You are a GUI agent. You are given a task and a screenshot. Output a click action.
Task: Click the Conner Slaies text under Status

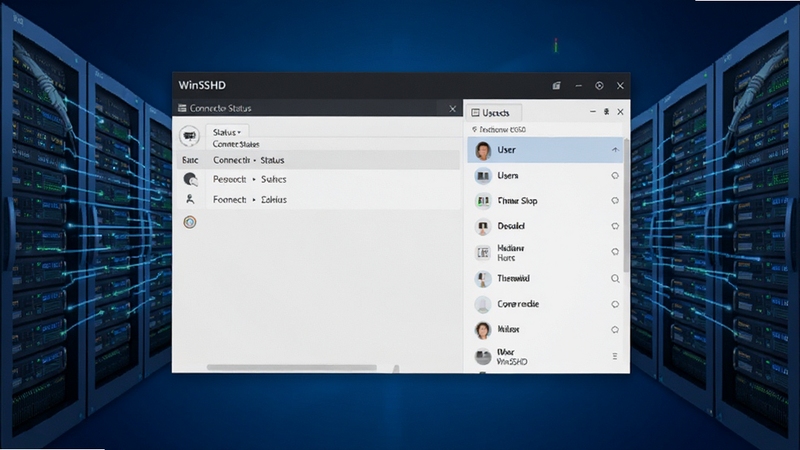[x=236, y=144]
